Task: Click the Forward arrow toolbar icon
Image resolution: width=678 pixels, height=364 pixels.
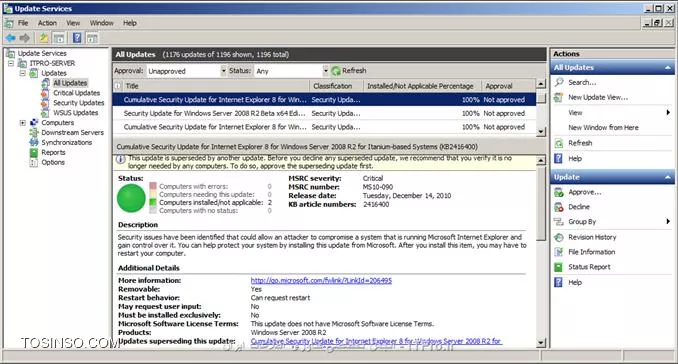Action: pos(24,38)
